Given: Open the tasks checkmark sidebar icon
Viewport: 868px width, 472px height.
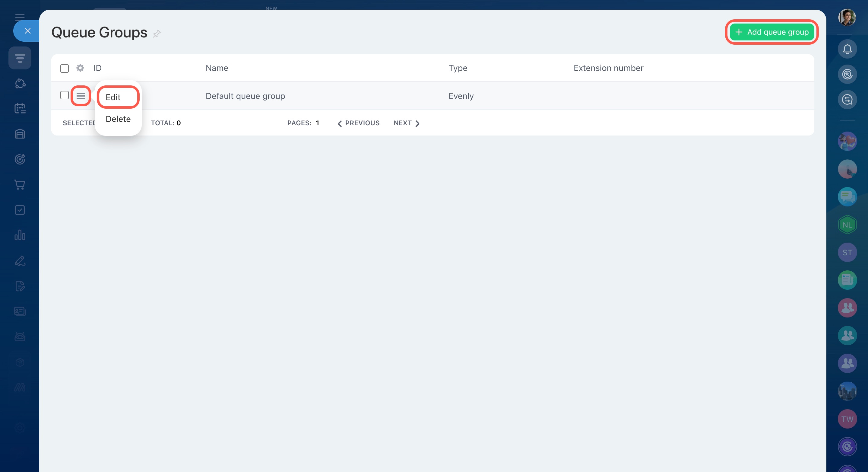Looking at the screenshot, I should click(x=20, y=210).
